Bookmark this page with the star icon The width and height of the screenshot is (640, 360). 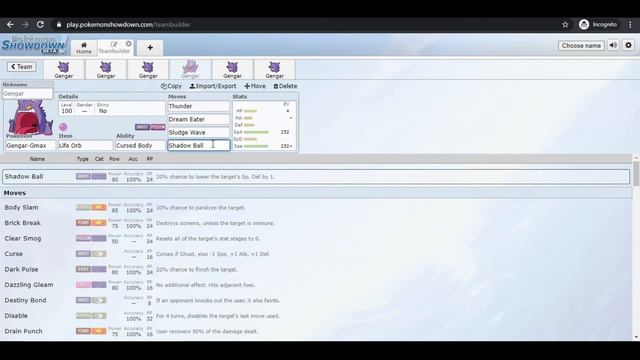[565, 24]
